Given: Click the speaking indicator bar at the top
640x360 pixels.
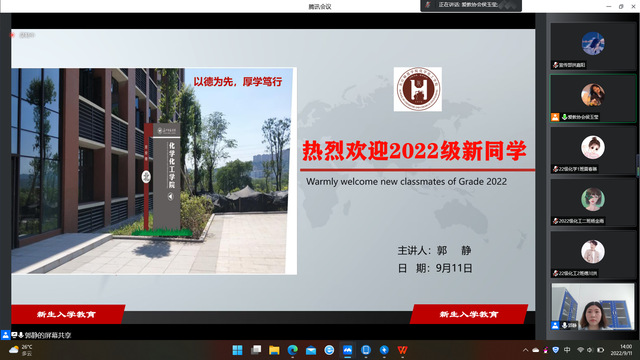Looking at the screenshot, I should click(471, 5).
